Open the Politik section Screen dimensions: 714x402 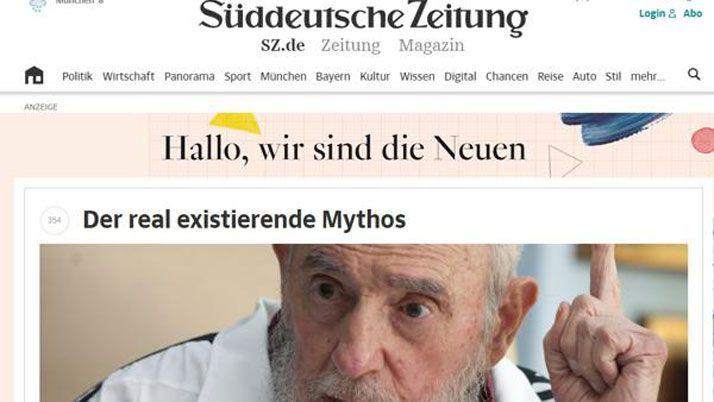point(77,76)
